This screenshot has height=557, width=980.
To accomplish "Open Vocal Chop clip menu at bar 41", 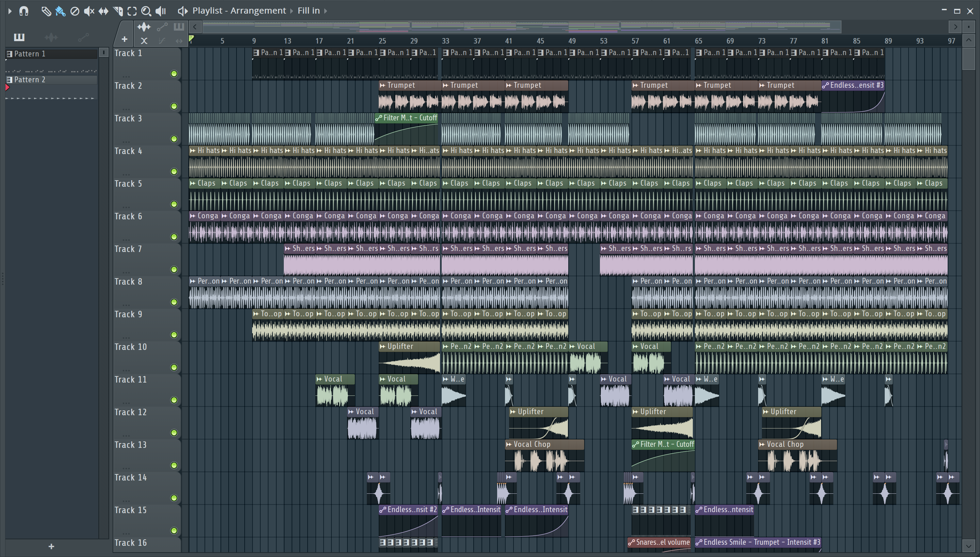I will pyautogui.click(x=509, y=444).
